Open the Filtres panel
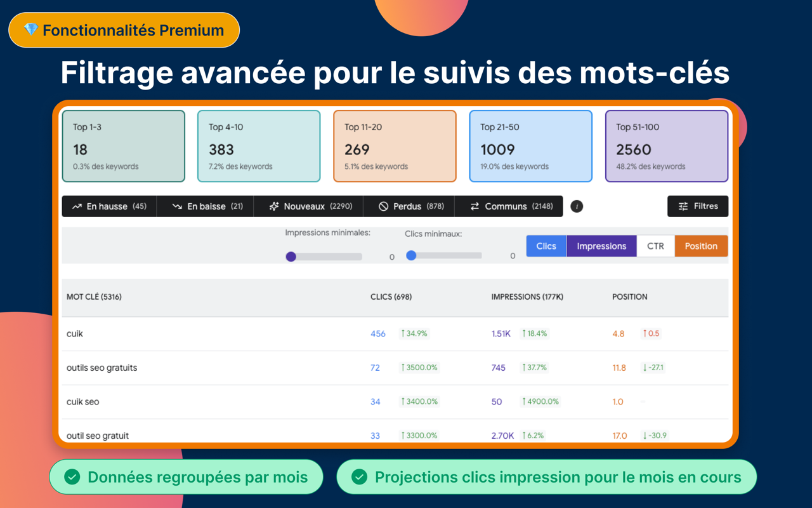The image size is (812, 508). pyautogui.click(x=698, y=206)
